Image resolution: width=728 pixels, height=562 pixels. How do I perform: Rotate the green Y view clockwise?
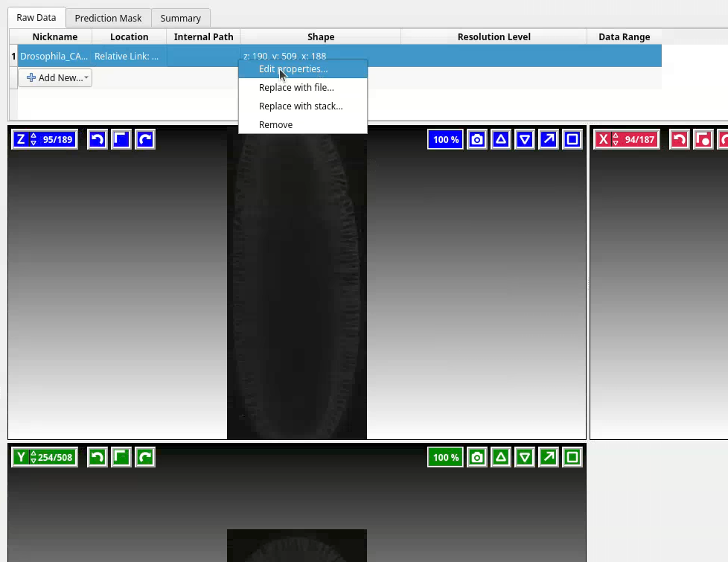tap(145, 457)
